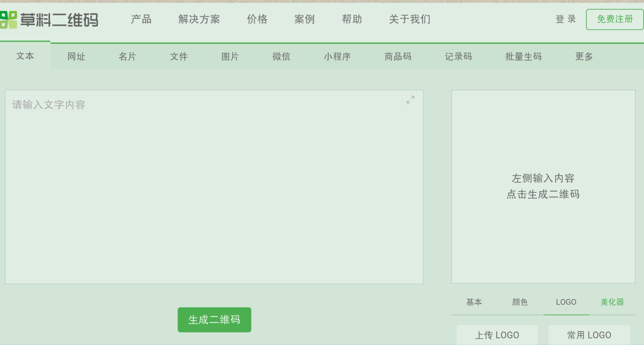Open the 帮助 menu
The width and height of the screenshot is (644, 345).
[x=352, y=19]
